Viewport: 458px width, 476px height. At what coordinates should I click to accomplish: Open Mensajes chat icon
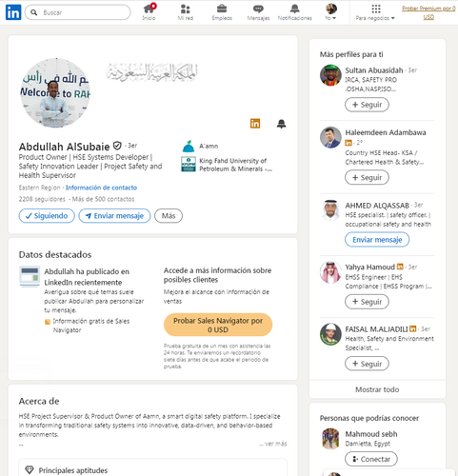[x=258, y=12]
